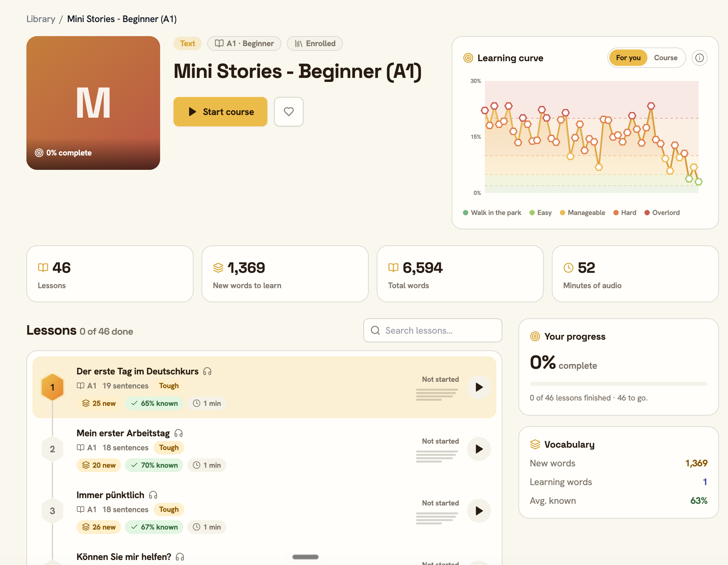Click Mini Stories - Beginner (A1) breadcrumb
This screenshot has height=565, width=728.
pyautogui.click(x=122, y=19)
